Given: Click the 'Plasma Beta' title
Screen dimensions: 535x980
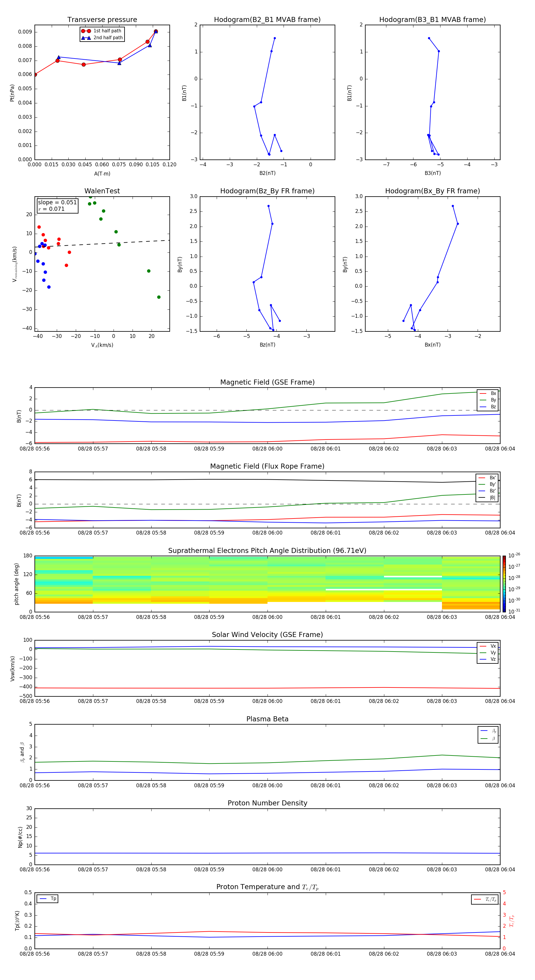Looking at the screenshot, I should tap(267, 719).
